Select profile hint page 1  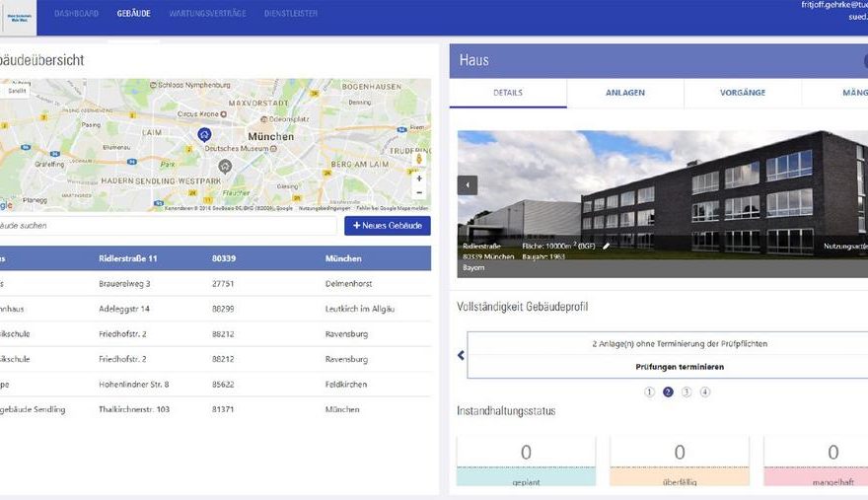tap(649, 393)
